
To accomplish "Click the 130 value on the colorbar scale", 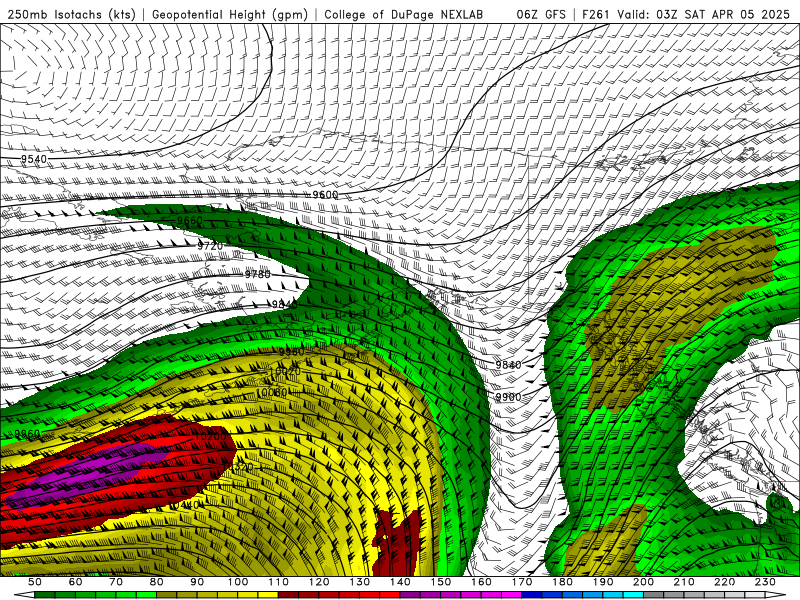I will click(x=360, y=582).
